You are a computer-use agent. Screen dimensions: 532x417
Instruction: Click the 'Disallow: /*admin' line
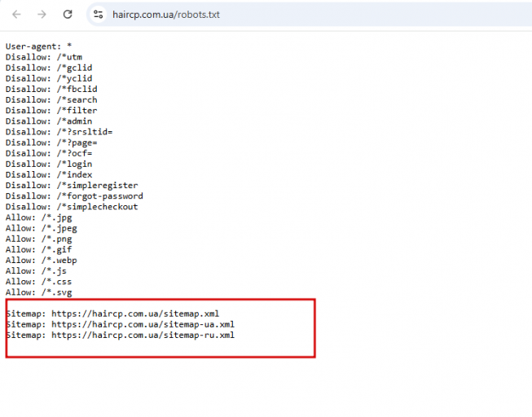[49, 121]
